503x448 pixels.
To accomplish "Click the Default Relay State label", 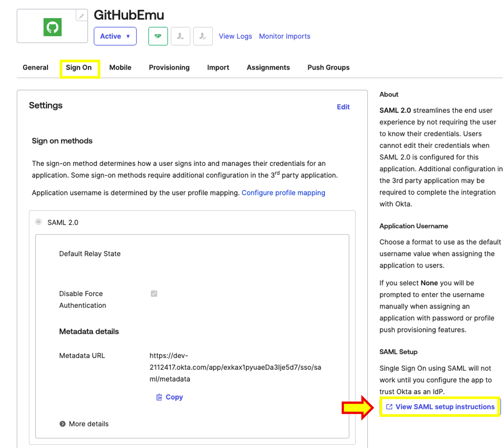I will pos(90,254).
